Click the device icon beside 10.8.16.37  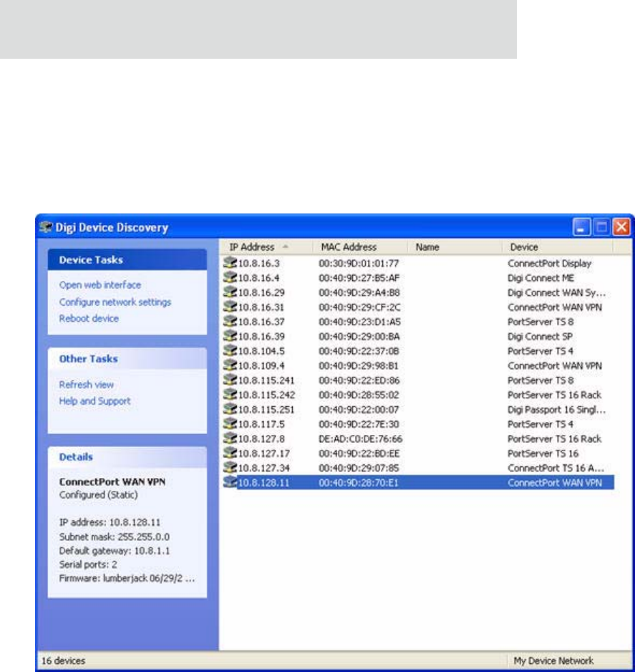231,321
